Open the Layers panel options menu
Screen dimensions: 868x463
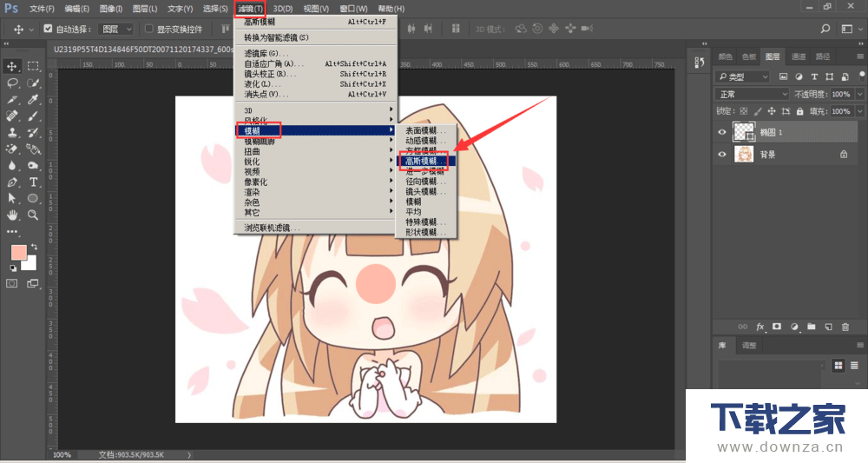pyautogui.click(x=859, y=56)
